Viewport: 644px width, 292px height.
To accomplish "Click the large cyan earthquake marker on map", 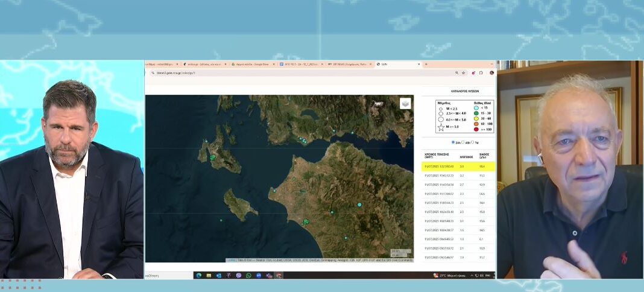I will [x=360, y=205].
